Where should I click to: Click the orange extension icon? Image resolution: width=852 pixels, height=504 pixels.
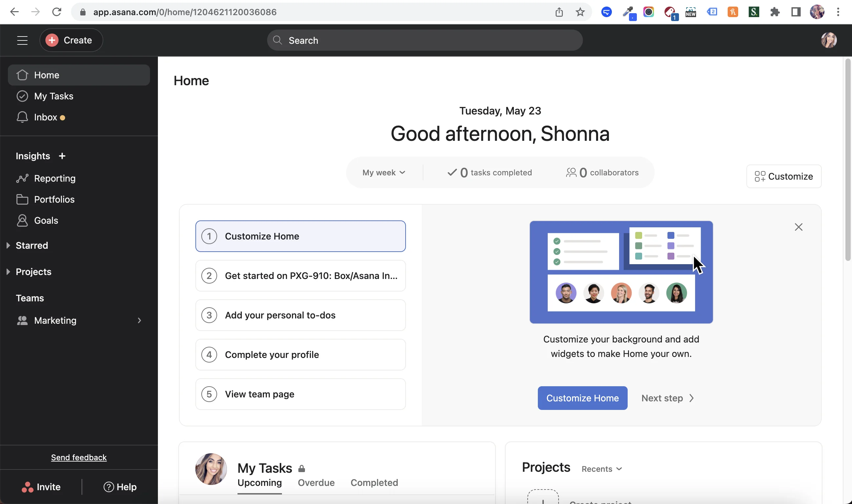click(x=733, y=12)
